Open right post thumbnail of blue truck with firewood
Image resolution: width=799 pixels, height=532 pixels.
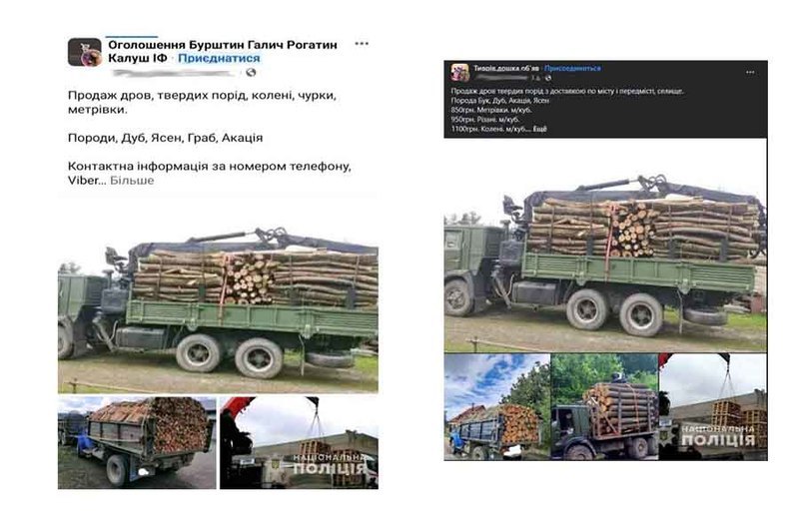[x=496, y=407]
